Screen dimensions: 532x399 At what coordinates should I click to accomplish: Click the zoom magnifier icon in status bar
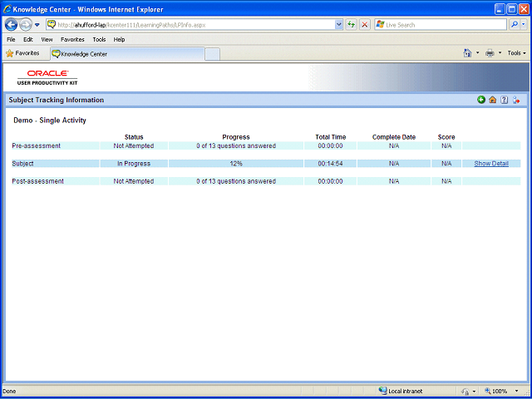[488, 391]
